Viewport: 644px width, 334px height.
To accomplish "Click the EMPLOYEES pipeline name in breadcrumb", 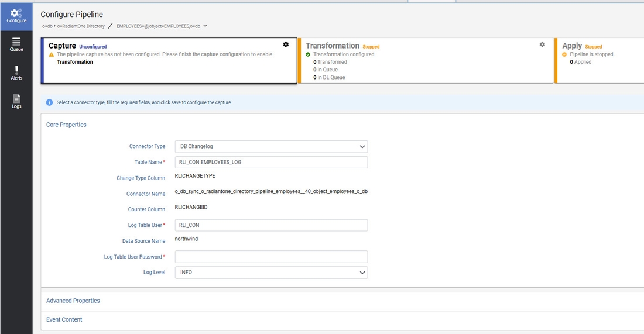I will coord(158,26).
